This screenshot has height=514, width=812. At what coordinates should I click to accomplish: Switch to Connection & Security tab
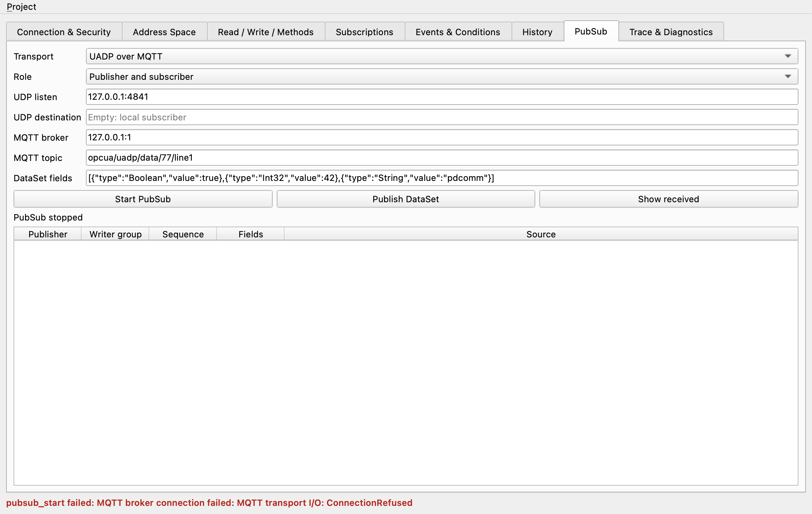pos(64,32)
